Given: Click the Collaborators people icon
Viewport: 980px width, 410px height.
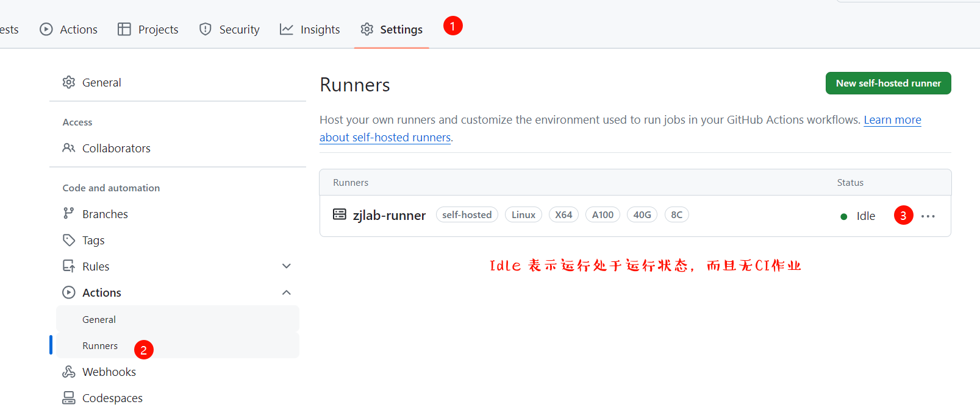Looking at the screenshot, I should (x=69, y=148).
